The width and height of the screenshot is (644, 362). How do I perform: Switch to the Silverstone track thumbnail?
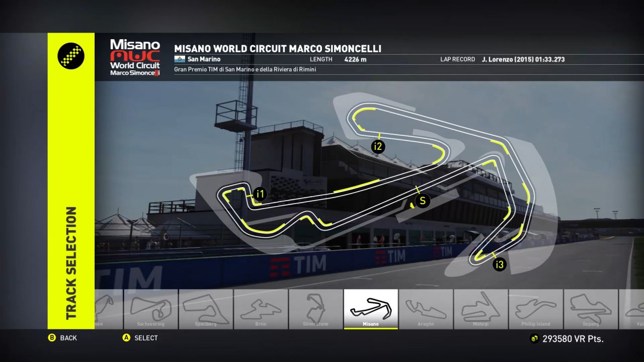tap(315, 309)
